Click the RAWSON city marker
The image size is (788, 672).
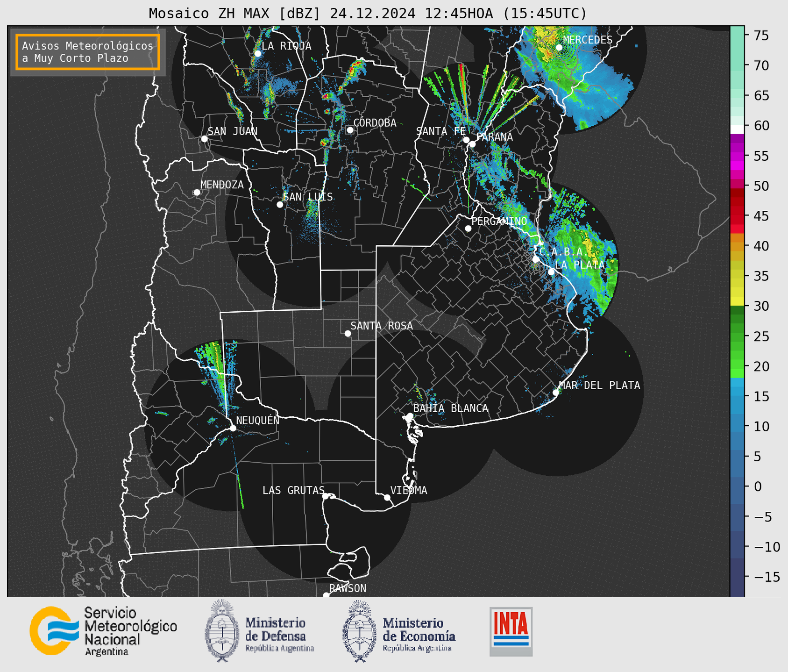point(326,595)
